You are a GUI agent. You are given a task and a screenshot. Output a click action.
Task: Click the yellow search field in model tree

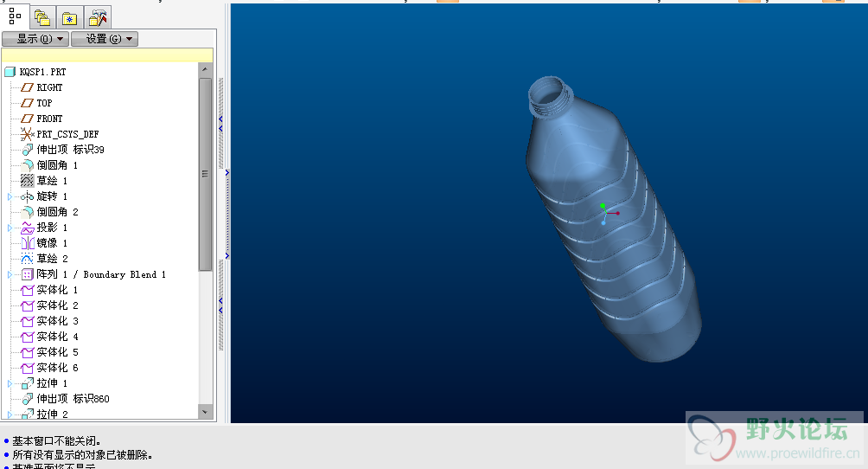pyautogui.click(x=107, y=55)
